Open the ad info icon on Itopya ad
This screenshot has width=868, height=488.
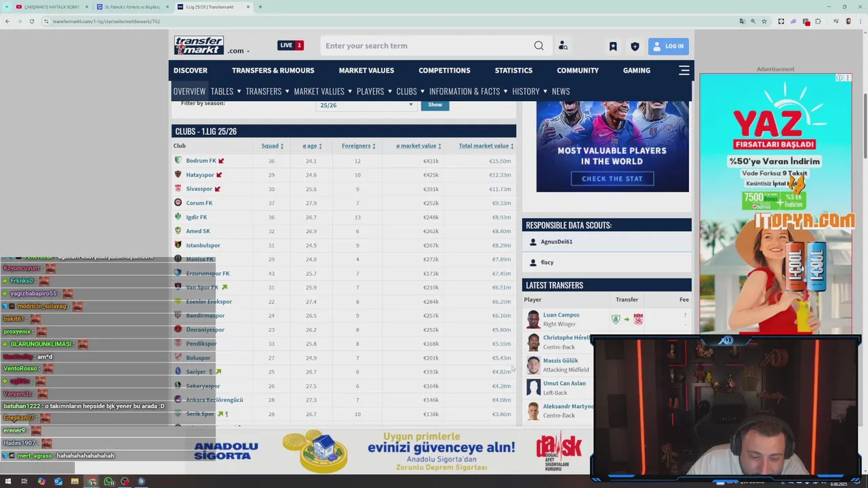pos(840,78)
